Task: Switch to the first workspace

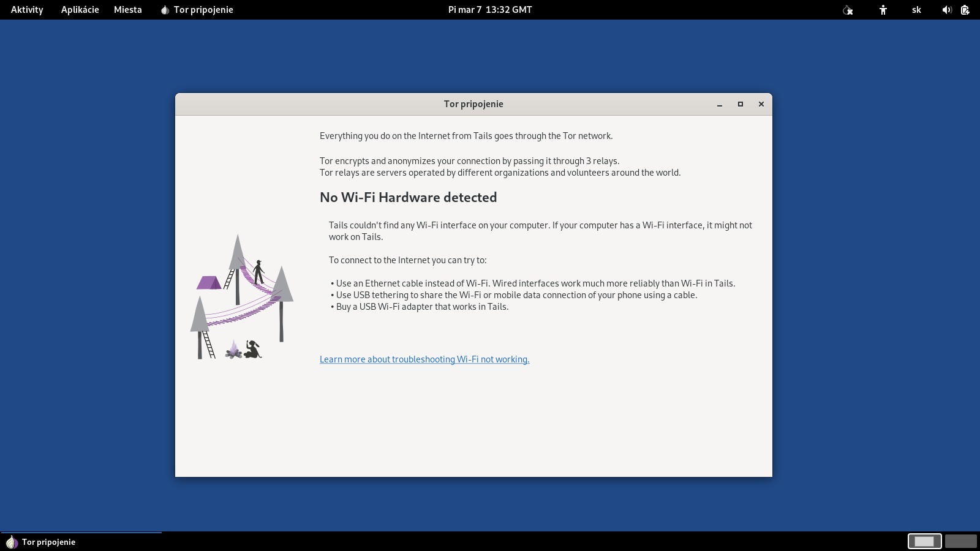Action: (924, 541)
